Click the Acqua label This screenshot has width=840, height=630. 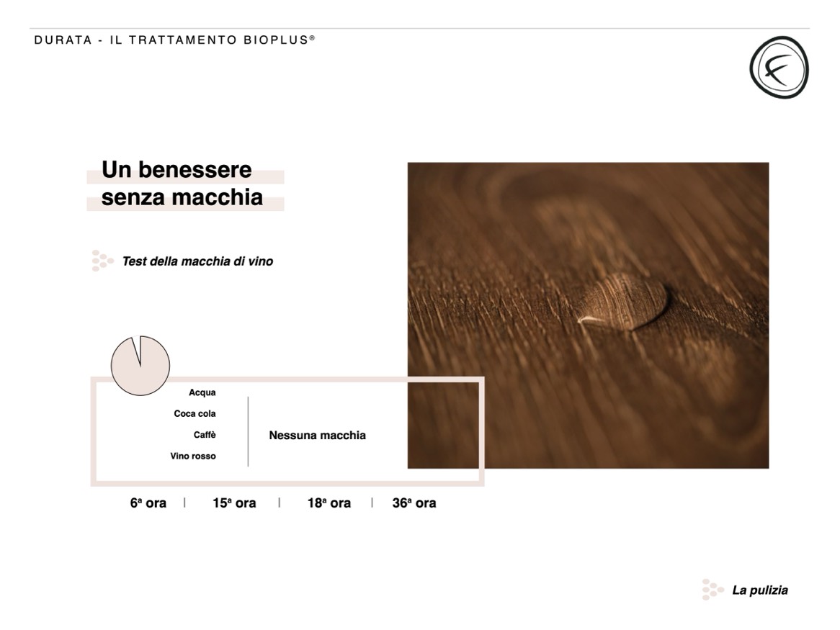click(x=202, y=393)
